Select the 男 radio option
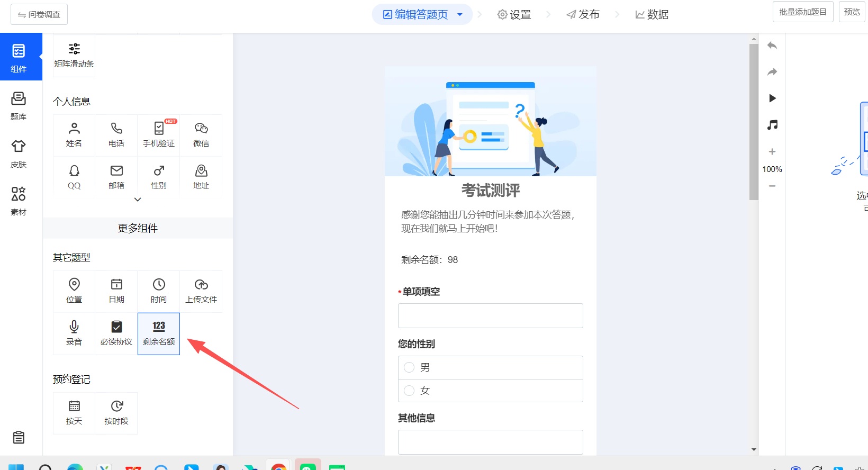Viewport: 868px width, 470px height. tap(409, 367)
